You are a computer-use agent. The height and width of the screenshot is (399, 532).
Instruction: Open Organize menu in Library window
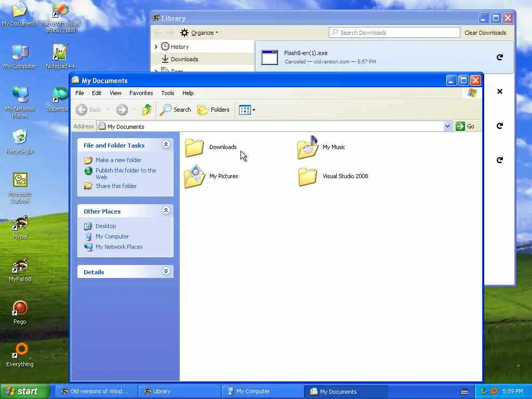(x=199, y=33)
